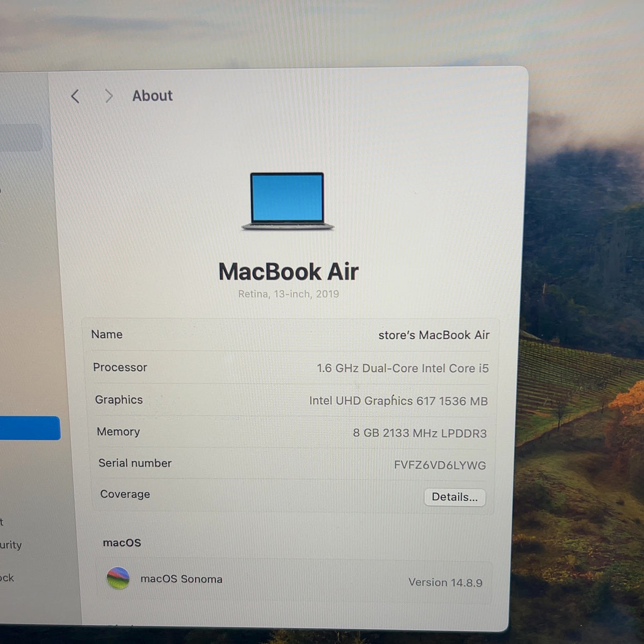This screenshot has width=644, height=644.
Task: Select '8 GB 2133 MHz LPDDR3' value
Action: (x=420, y=433)
